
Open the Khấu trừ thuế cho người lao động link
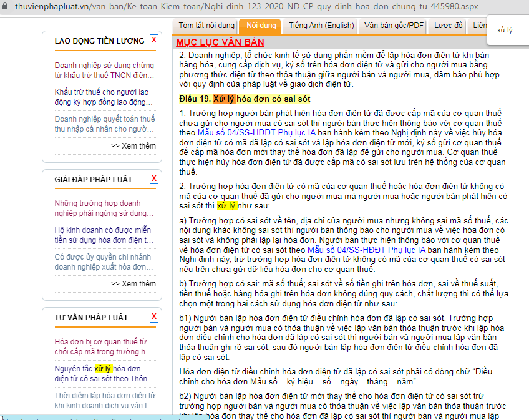click(x=104, y=97)
